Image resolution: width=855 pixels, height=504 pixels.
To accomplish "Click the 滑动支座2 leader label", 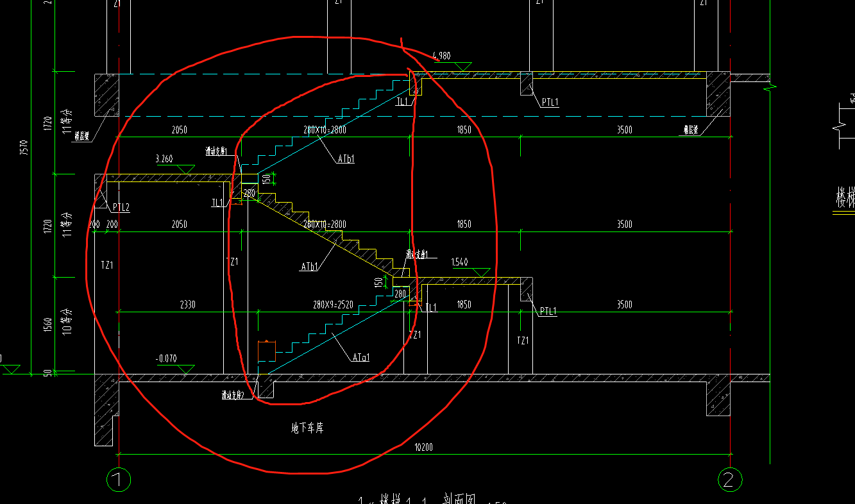I will pos(233,396).
